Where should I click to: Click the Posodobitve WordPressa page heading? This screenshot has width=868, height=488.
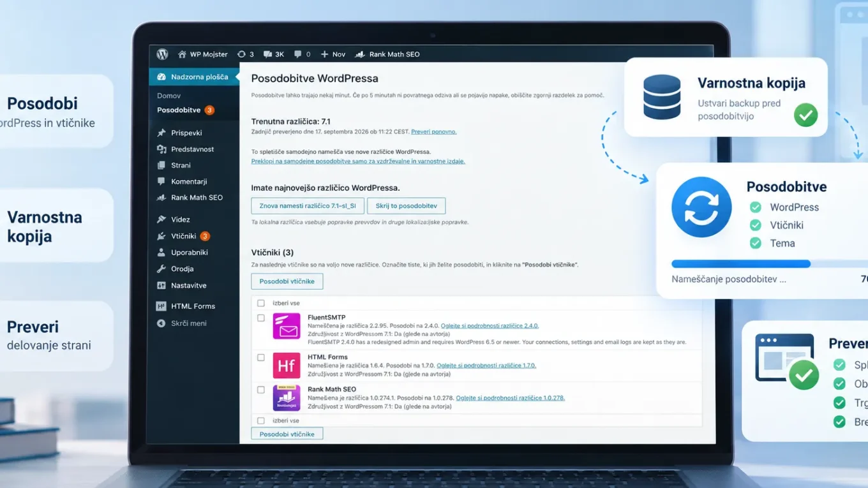pyautogui.click(x=315, y=78)
